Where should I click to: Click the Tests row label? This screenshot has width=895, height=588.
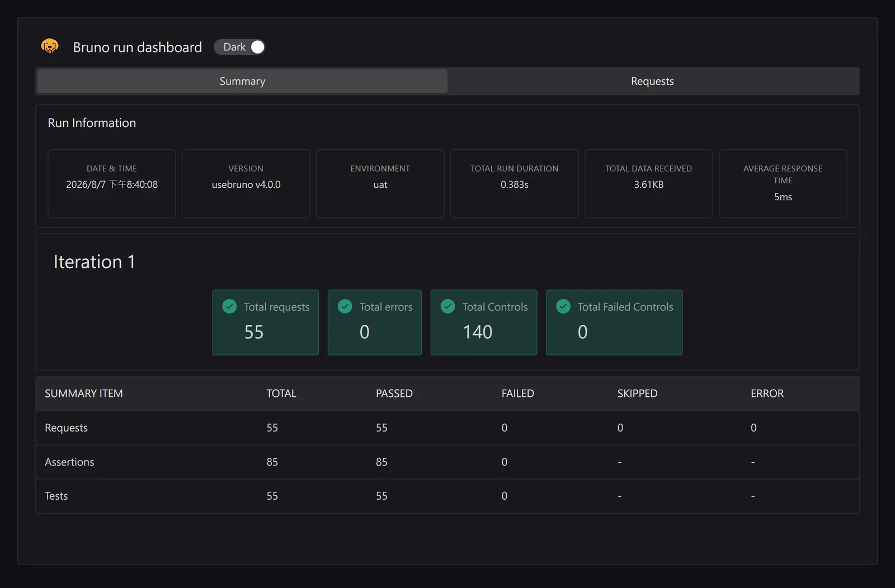(56, 496)
